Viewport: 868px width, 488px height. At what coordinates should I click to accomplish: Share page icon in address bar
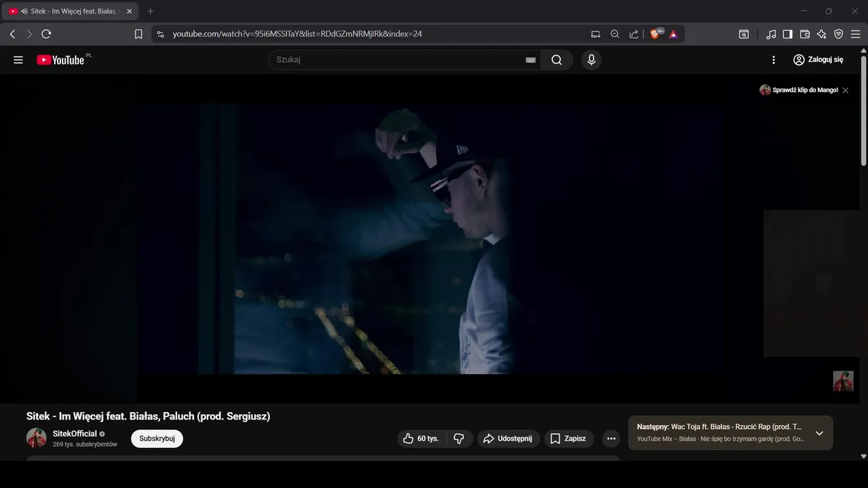coord(633,34)
